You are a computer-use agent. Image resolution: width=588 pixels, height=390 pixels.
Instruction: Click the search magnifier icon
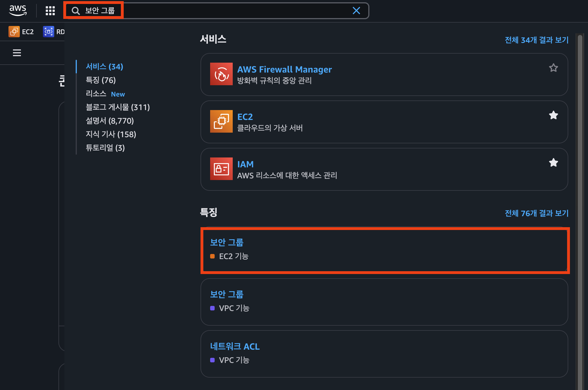[x=75, y=11]
